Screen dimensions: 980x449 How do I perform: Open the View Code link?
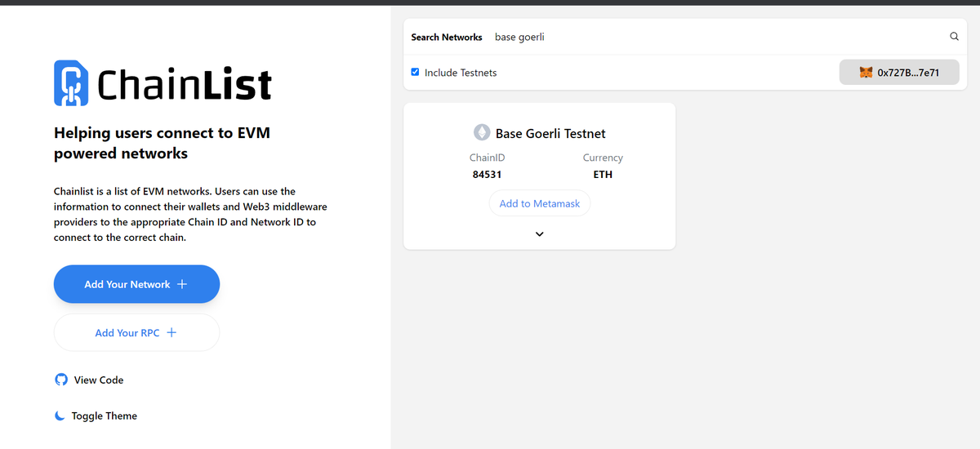pos(89,380)
